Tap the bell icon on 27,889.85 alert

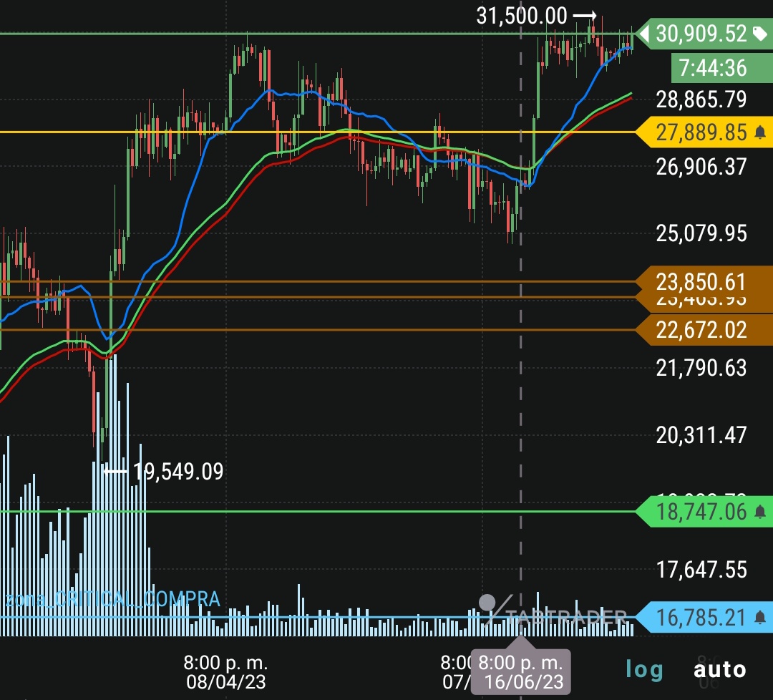(x=760, y=132)
